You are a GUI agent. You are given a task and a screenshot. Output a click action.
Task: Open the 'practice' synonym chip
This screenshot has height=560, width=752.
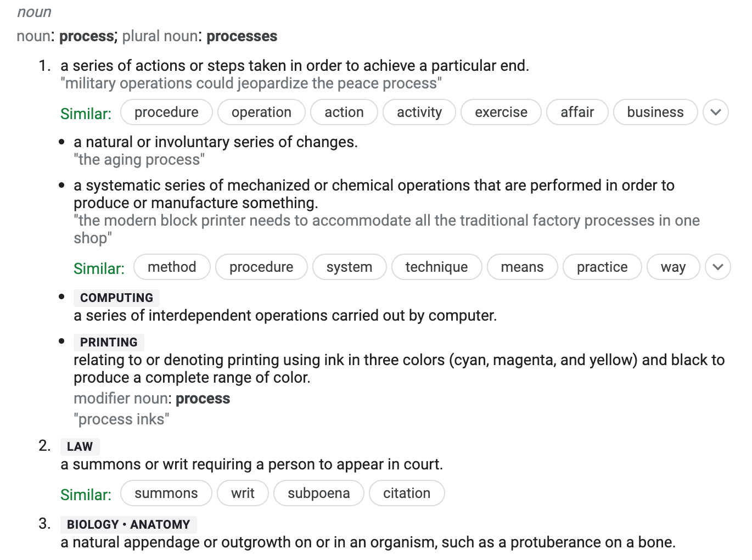602,267
